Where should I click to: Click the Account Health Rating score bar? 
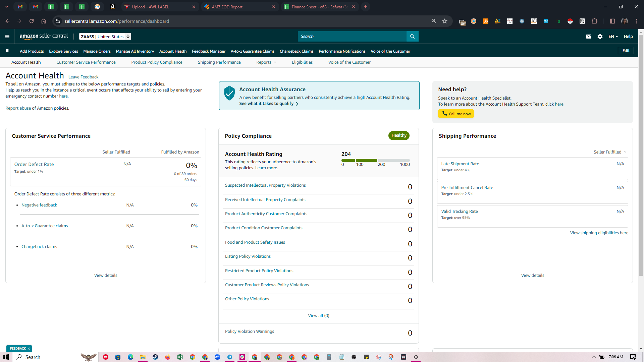[376, 161]
